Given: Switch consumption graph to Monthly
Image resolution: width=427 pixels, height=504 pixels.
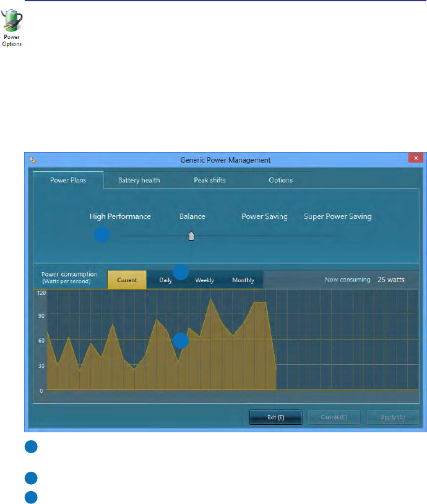Looking at the screenshot, I should (x=243, y=280).
